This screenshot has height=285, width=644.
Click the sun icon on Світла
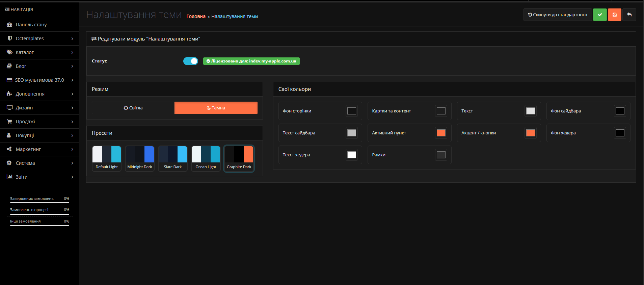coord(126,108)
